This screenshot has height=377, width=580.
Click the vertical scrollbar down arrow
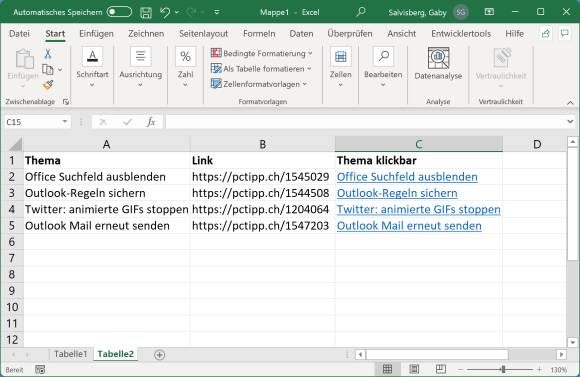tap(572, 342)
